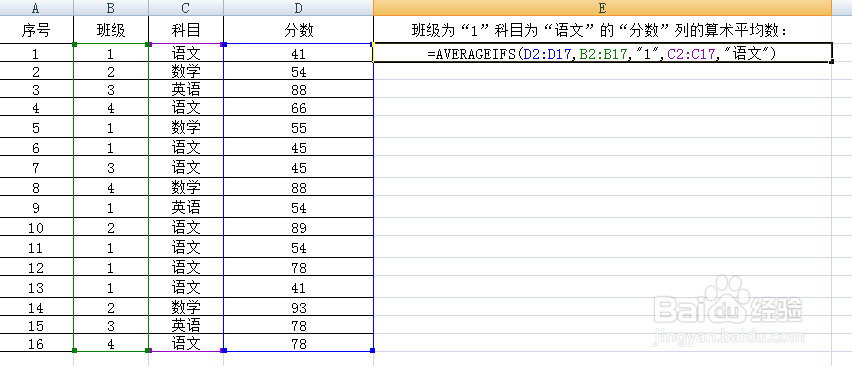The height and width of the screenshot is (366, 852).
Task: Select 班级 cell in row 序号 14
Action: pos(111,307)
